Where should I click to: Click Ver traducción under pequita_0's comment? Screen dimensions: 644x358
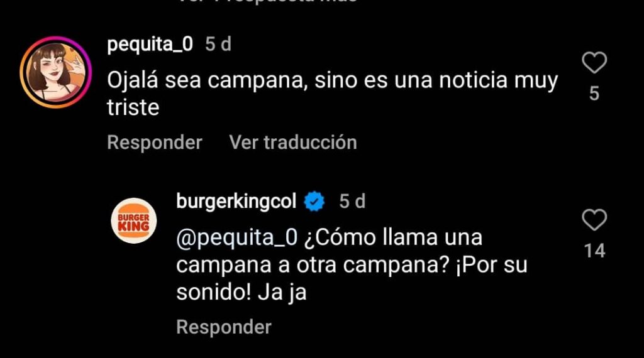coord(293,143)
